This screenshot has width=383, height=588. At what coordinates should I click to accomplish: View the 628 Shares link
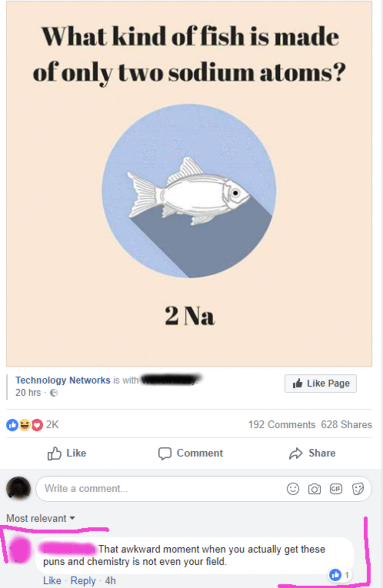coord(346,425)
